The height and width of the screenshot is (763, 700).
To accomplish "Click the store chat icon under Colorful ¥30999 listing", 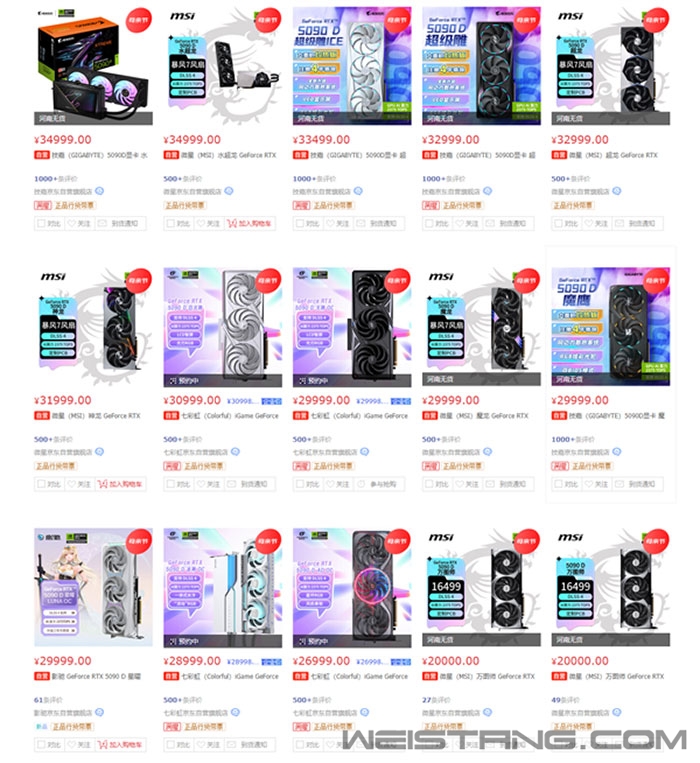I will tap(235, 452).
